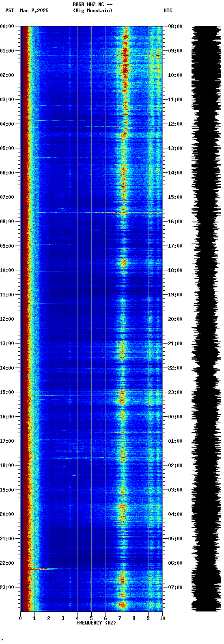Select the 14:00 PST time label
Image resolution: width=224 pixels, height=644 pixels.
[7, 368]
